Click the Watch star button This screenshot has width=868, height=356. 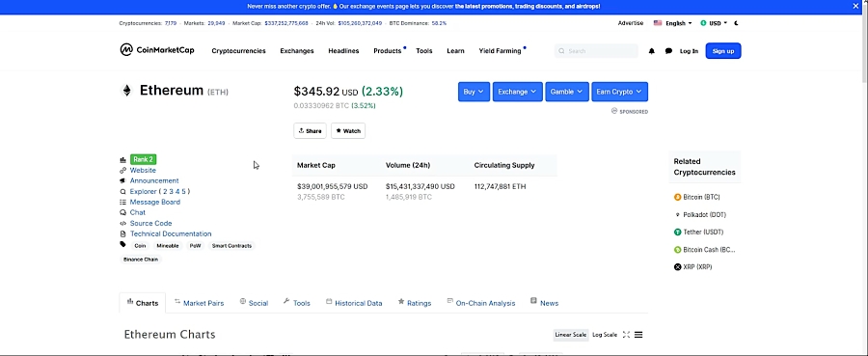(x=348, y=130)
